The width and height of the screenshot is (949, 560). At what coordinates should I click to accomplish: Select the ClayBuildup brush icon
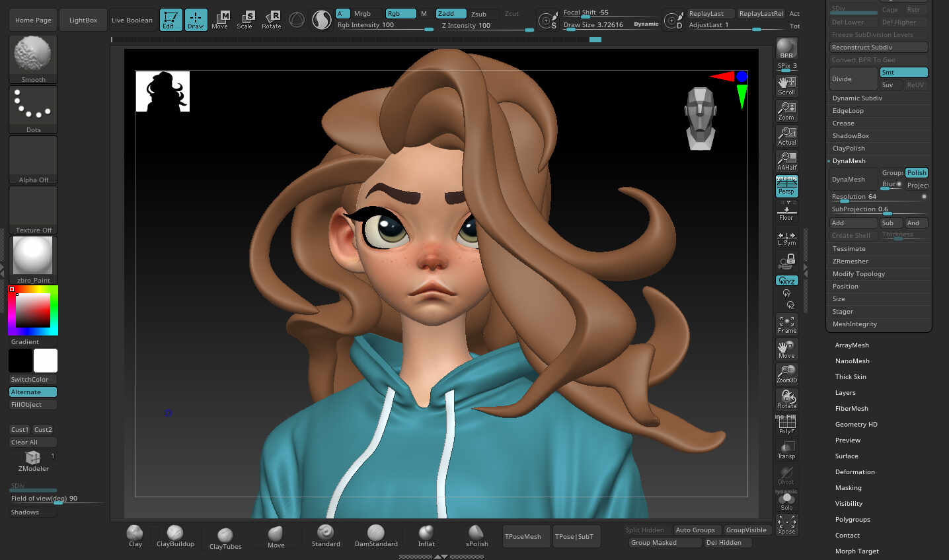pyautogui.click(x=175, y=532)
